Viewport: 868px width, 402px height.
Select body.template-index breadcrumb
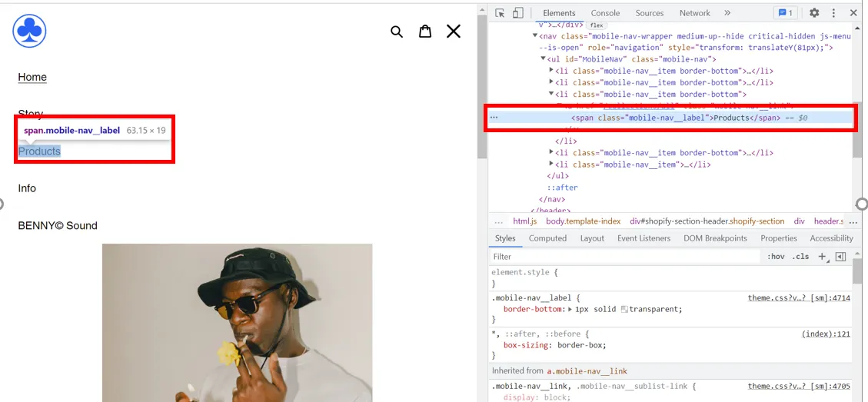point(583,221)
